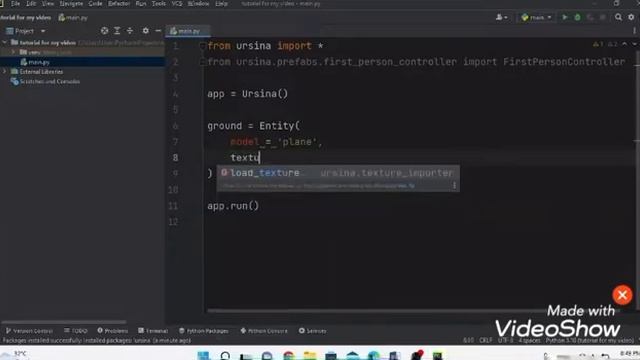The width and height of the screenshot is (640, 360).
Task: Go to previous highlighted problem arrow
Action: click(625, 44)
